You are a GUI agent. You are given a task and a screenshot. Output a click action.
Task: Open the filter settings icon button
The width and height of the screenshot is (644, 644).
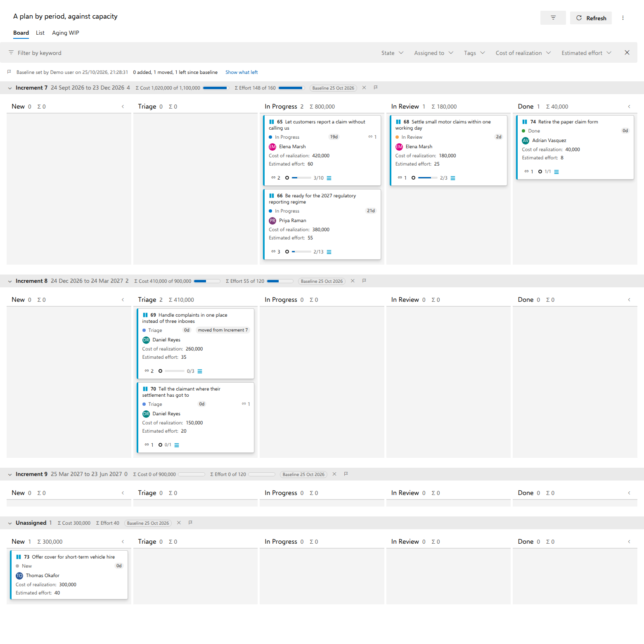pos(553,18)
